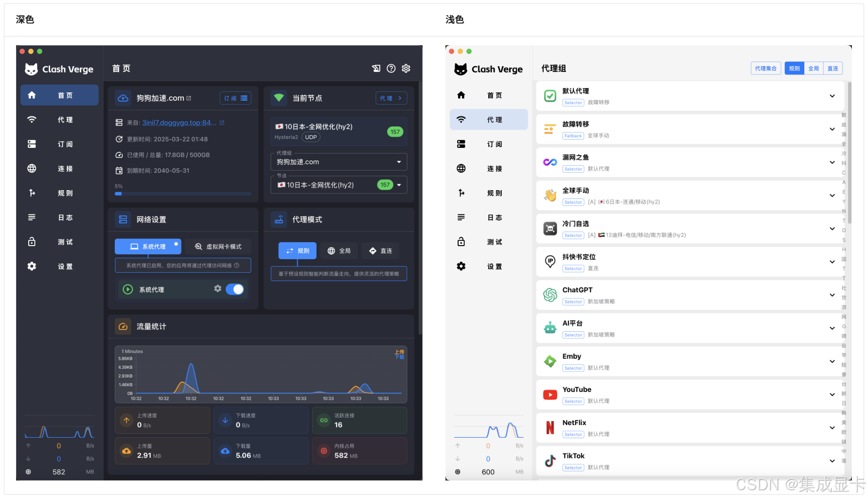Click the YouTube group logo icon
Viewport: 868px width, 499px height.
coord(550,395)
